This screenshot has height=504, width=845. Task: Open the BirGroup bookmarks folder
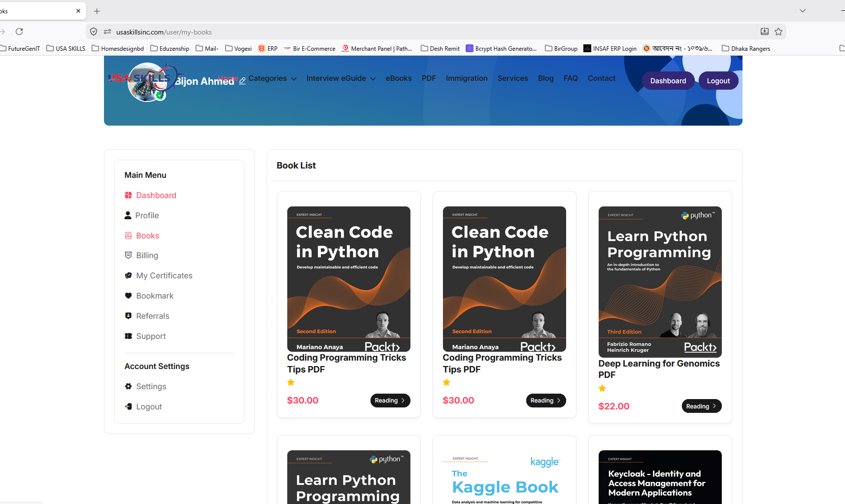[561, 48]
